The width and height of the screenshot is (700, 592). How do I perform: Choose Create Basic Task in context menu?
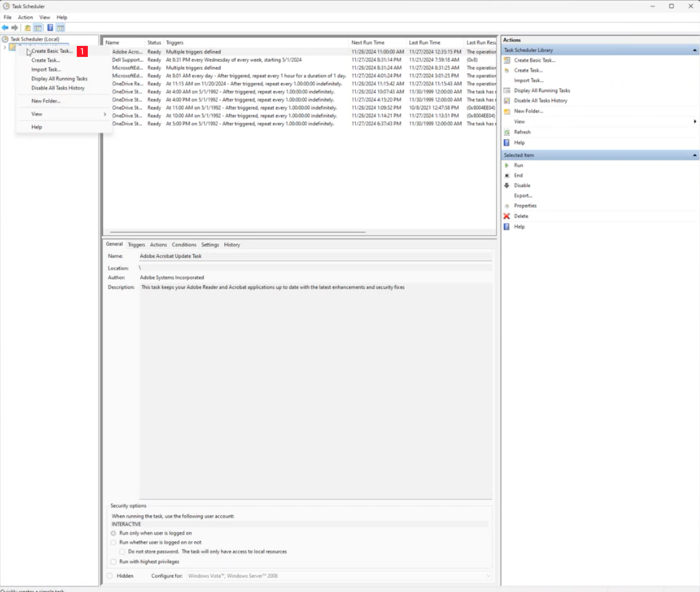(52, 51)
